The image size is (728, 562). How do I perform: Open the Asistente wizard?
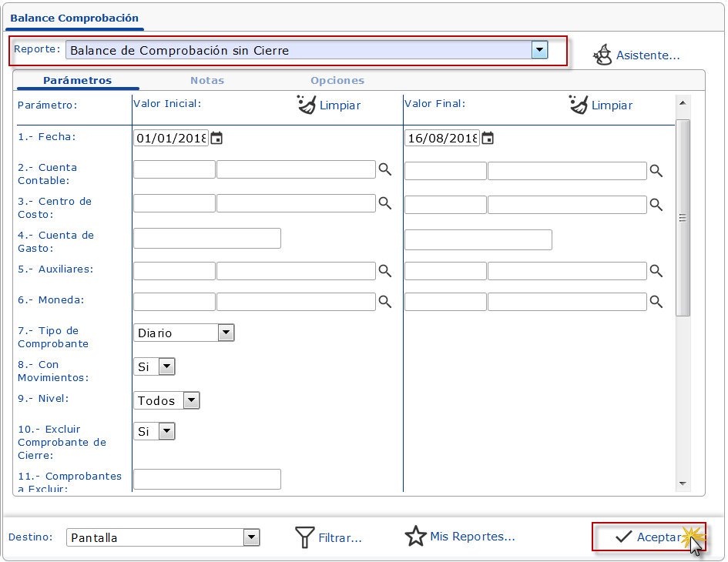pos(636,55)
